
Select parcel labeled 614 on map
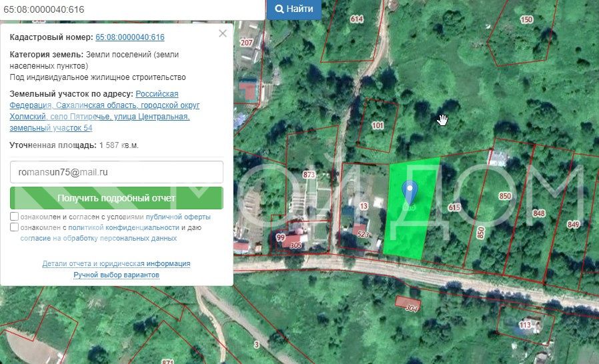pos(356,19)
